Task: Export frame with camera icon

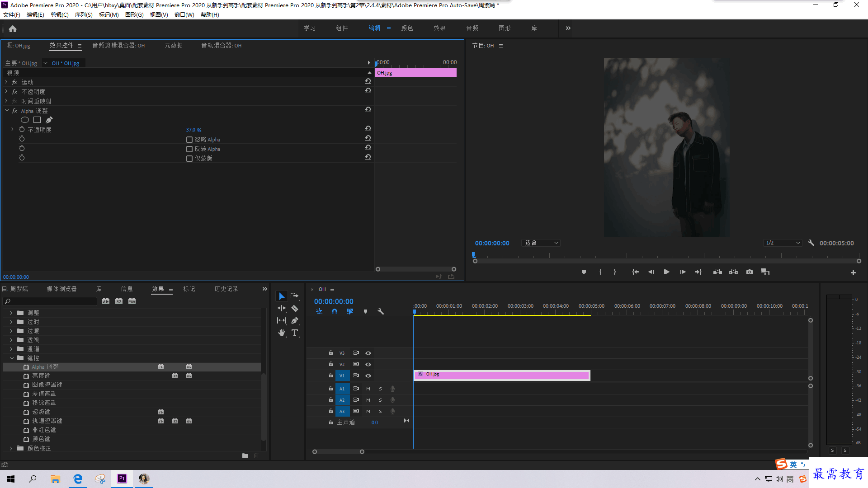Action: (750, 272)
